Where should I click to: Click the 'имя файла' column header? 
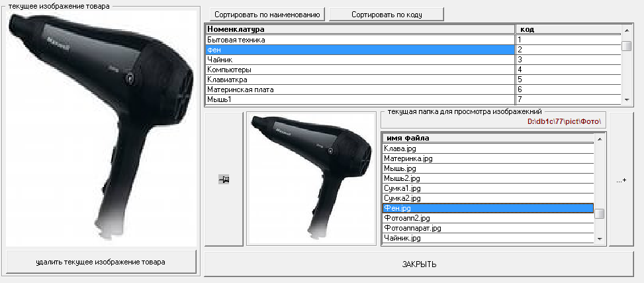[x=488, y=139]
